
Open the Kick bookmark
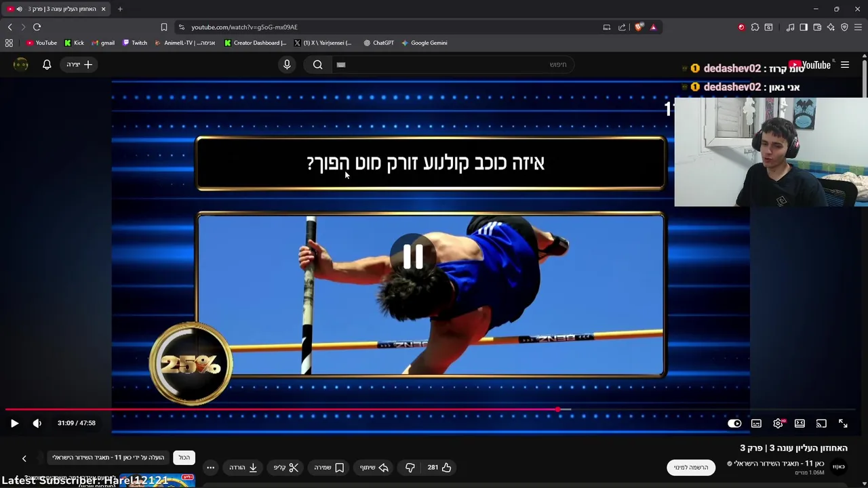(74, 43)
